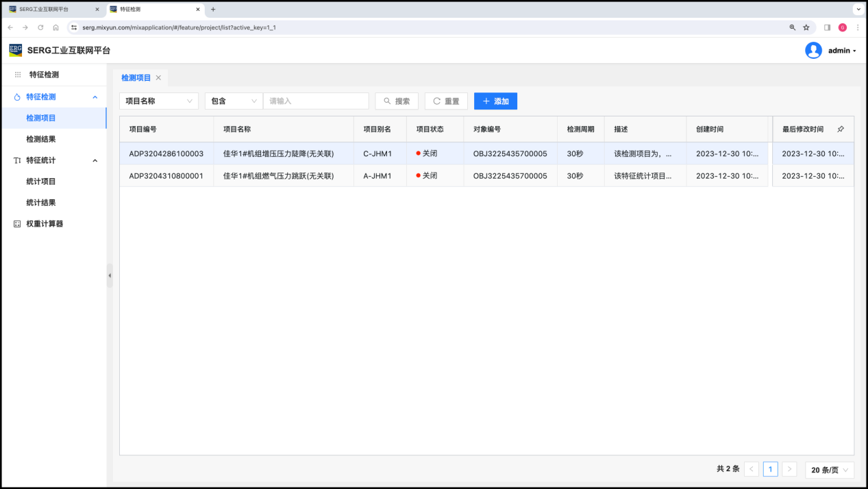This screenshot has width=868, height=489.
Task: Open the 20 条/页 page size dropdown
Action: [x=830, y=470]
